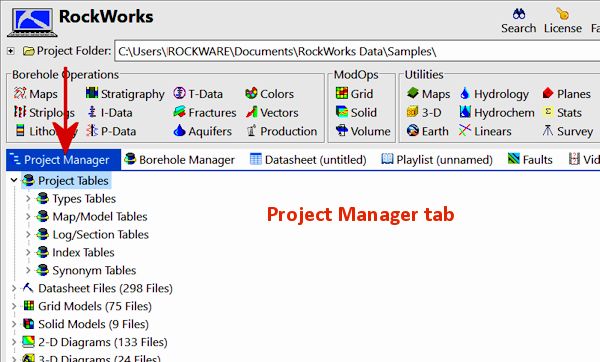Open the Survey menu
This screenshot has height=362, width=600.
(567, 131)
